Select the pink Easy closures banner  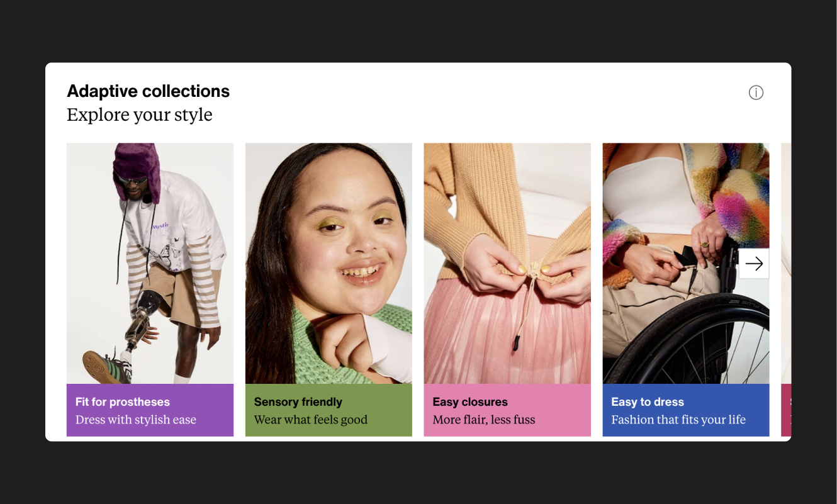[507, 410]
